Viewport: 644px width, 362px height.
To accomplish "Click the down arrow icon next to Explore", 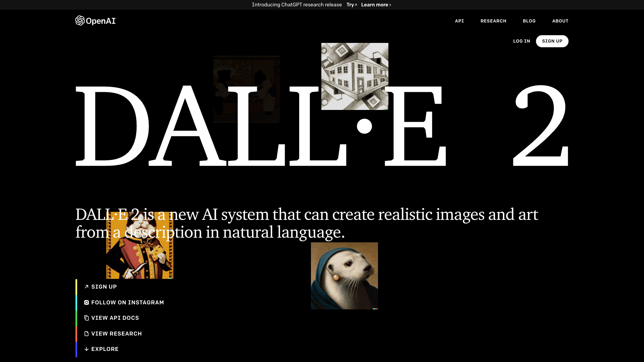I will 87,349.
